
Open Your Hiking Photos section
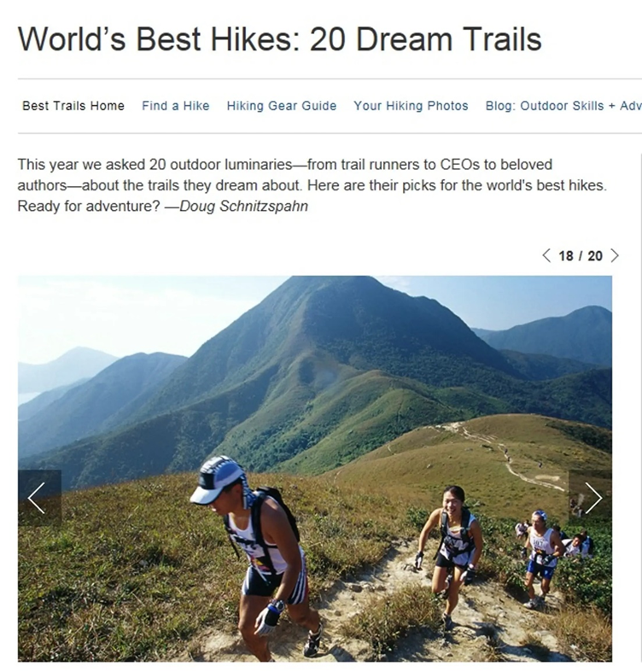click(411, 106)
